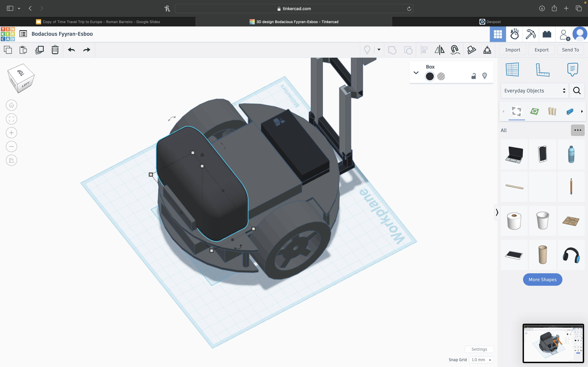Click the Undo arrow
The height and width of the screenshot is (367, 588).
(71, 50)
